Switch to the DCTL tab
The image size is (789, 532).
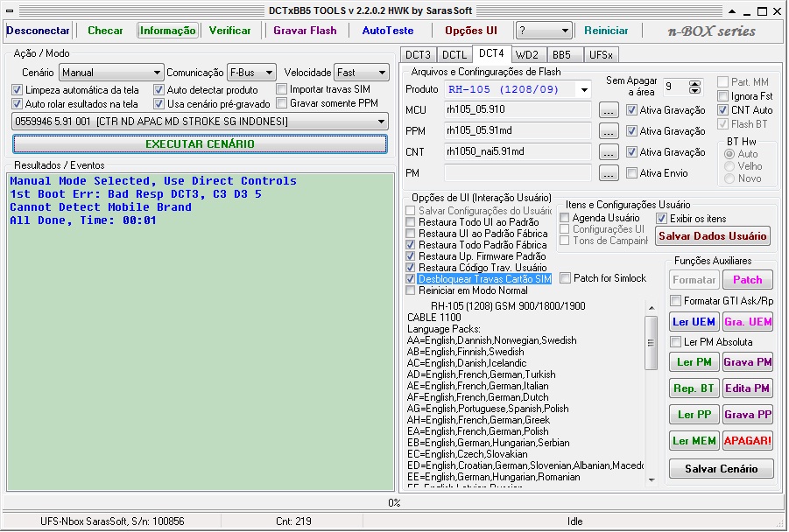tap(454, 55)
